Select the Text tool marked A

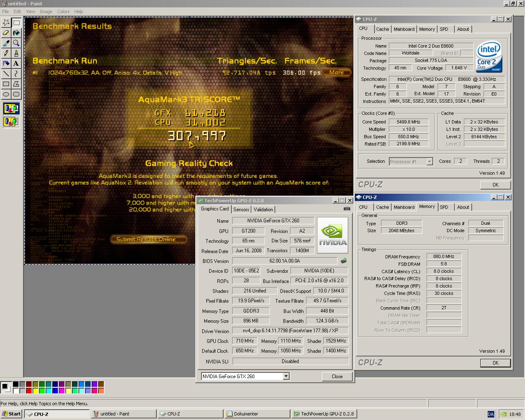[x=16, y=64]
